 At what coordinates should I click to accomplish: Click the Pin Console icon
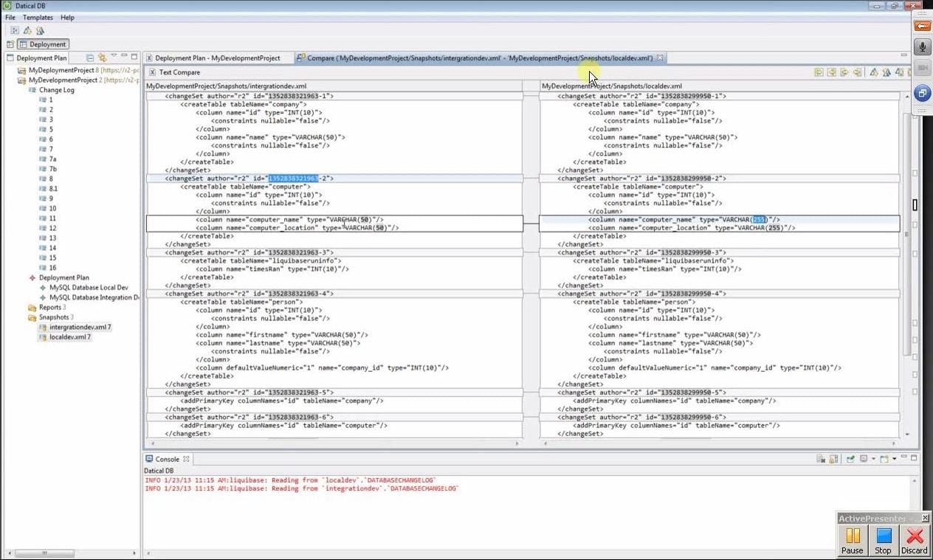(x=850, y=459)
